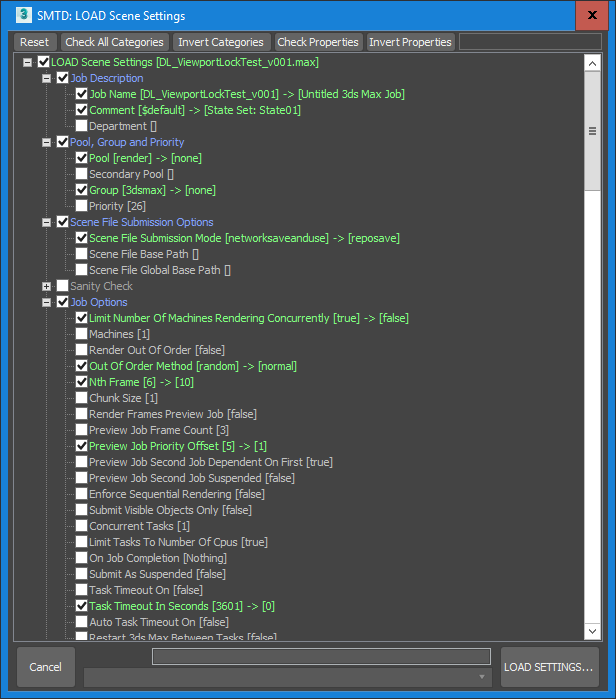Check the Machines [1] checkbox

(x=82, y=334)
